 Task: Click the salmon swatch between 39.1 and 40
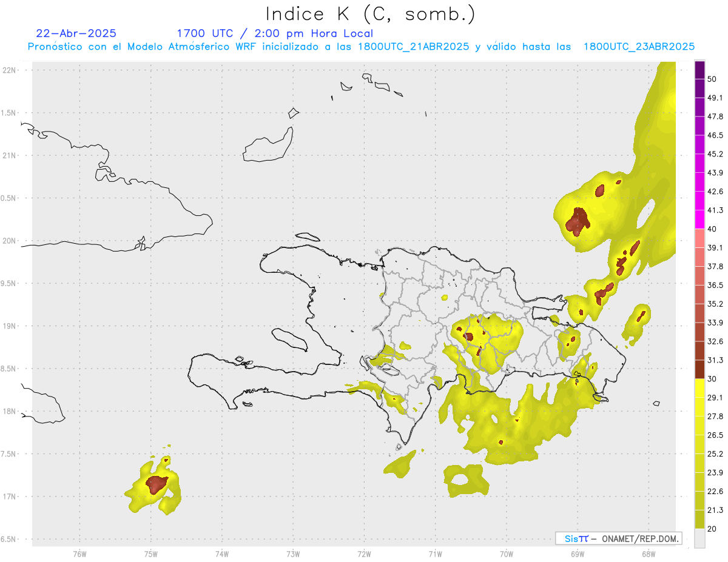click(699, 238)
